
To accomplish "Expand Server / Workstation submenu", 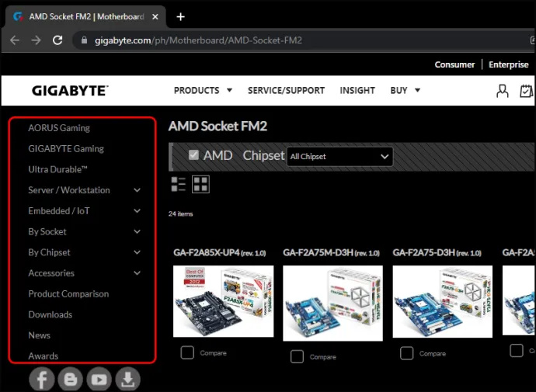I will pos(137,190).
